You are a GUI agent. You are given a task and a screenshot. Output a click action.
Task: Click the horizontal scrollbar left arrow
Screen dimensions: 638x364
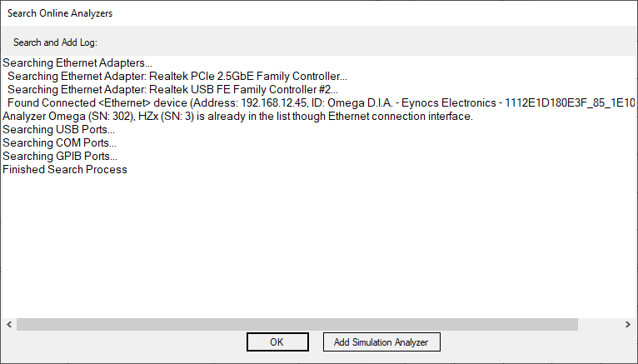point(8,324)
